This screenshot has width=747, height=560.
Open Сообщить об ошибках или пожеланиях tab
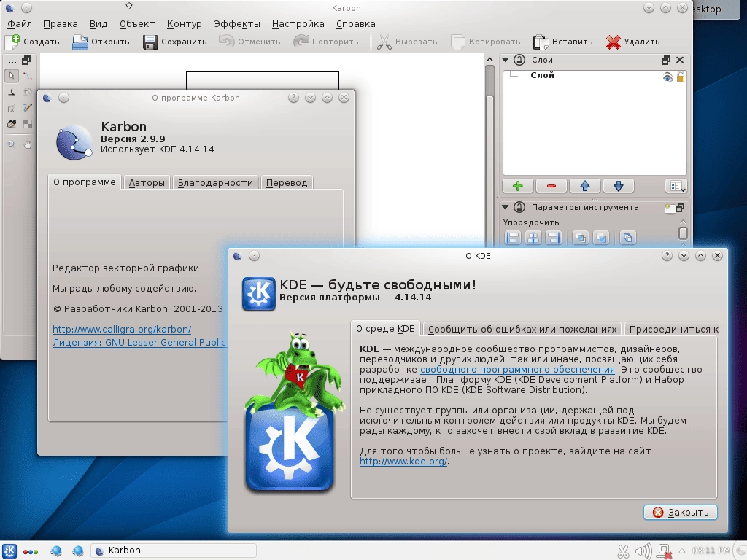pyautogui.click(x=522, y=330)
